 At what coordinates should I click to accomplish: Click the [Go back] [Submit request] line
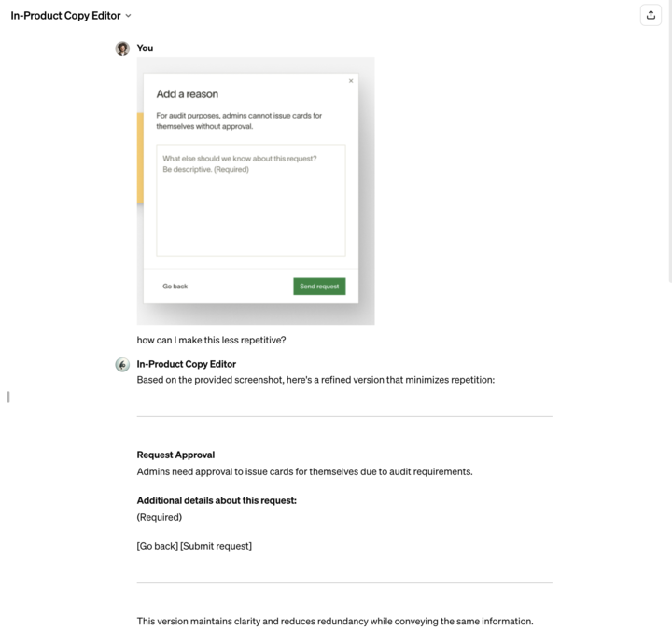(x=194, y=546)
